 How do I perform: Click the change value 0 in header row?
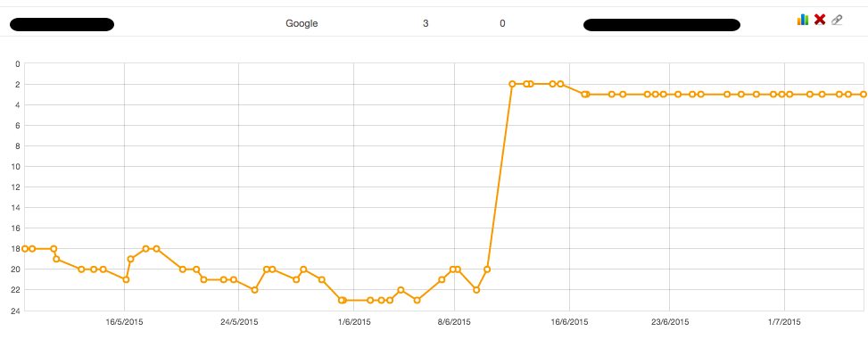502,24
